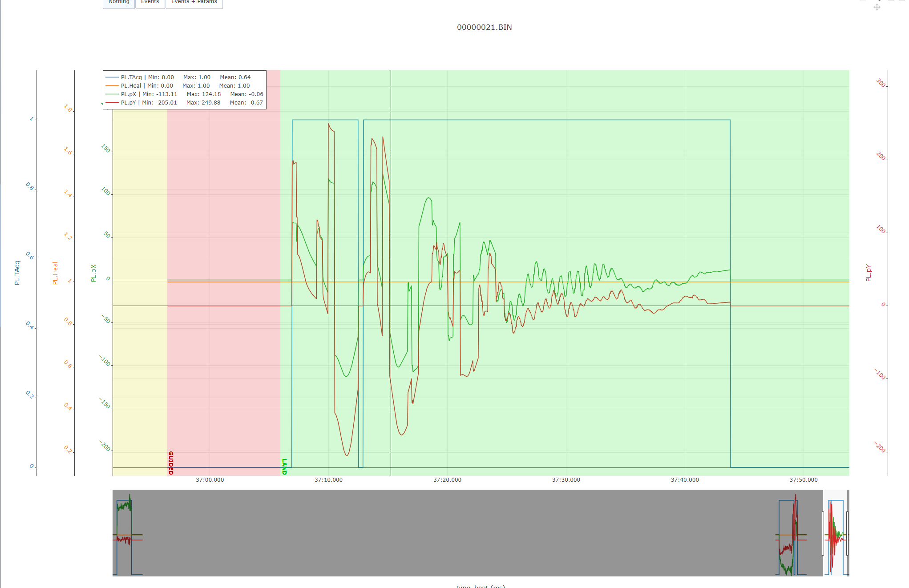Click first waveform thumbnail in overview strip
909x588 pixels.
[x=125, y=533]
